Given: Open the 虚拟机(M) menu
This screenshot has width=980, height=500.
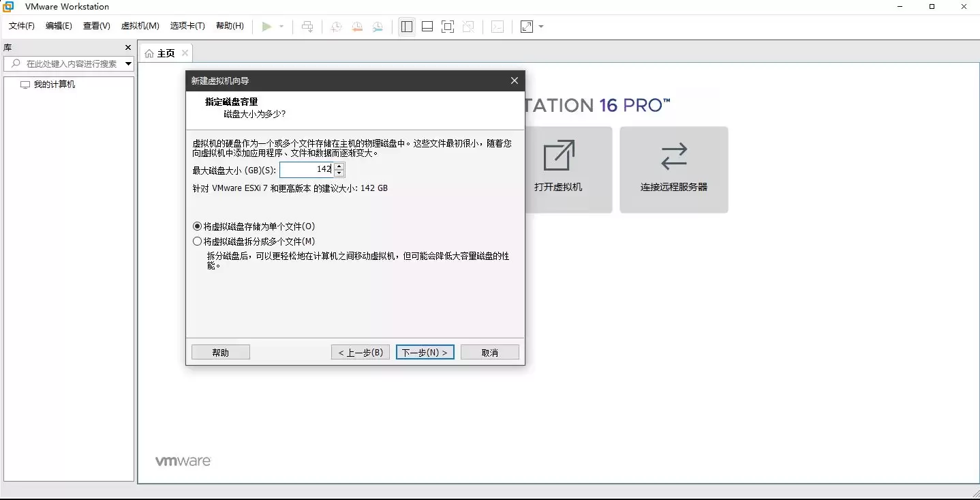Looking at the screenshot, I should coord(140,26).
